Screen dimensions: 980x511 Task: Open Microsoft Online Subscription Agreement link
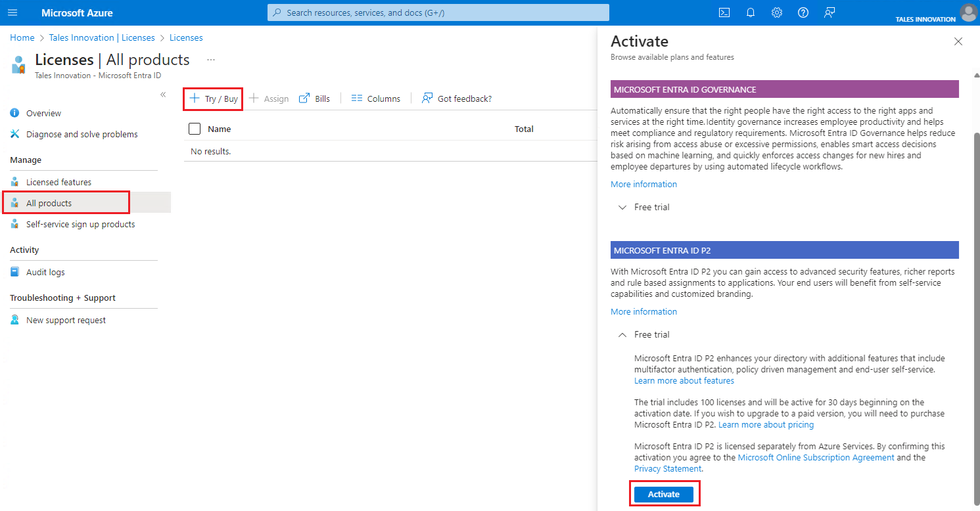[x=816, y=457]
